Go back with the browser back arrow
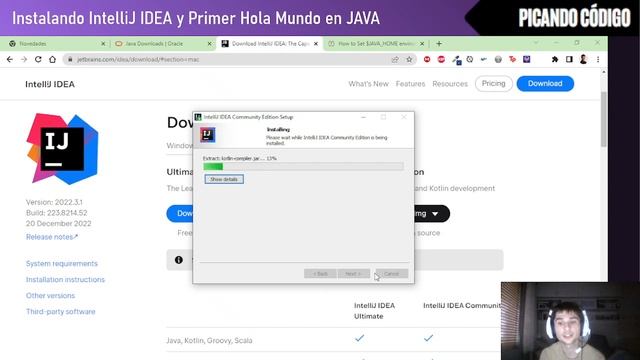Viewport: 640px width, 360px height. pyautogui.click(x=10, y=60)
